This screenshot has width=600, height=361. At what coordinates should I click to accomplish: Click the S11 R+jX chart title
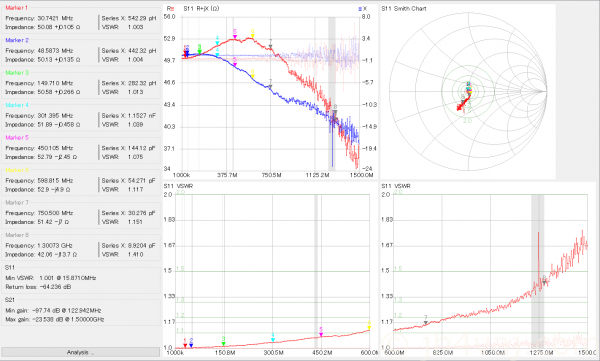(x=201, y=8)
